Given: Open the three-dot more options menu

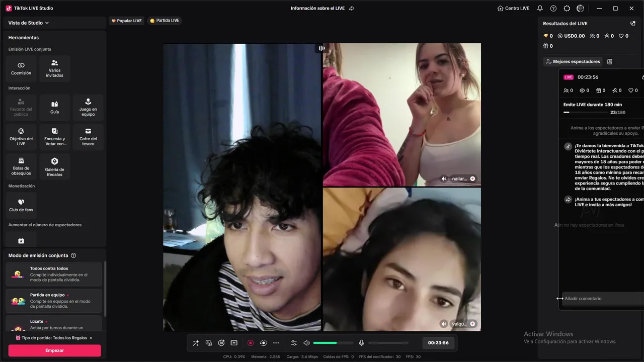Looking at the screenshot, I should coord(276,343).
